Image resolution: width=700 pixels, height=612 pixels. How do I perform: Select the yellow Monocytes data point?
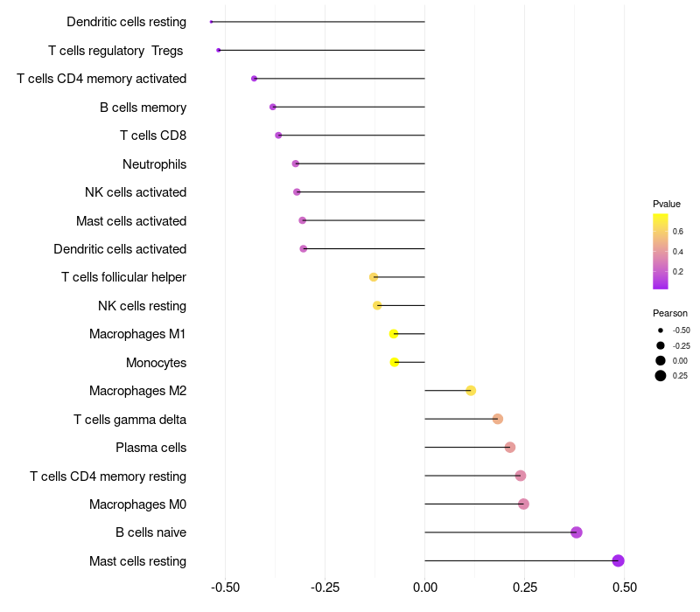coord(395,362)
